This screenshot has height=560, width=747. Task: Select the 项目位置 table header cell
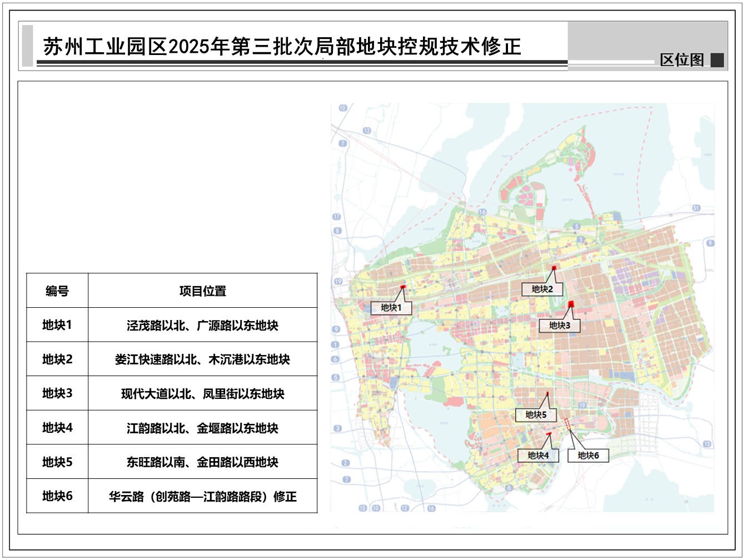[x=202, y=291]
